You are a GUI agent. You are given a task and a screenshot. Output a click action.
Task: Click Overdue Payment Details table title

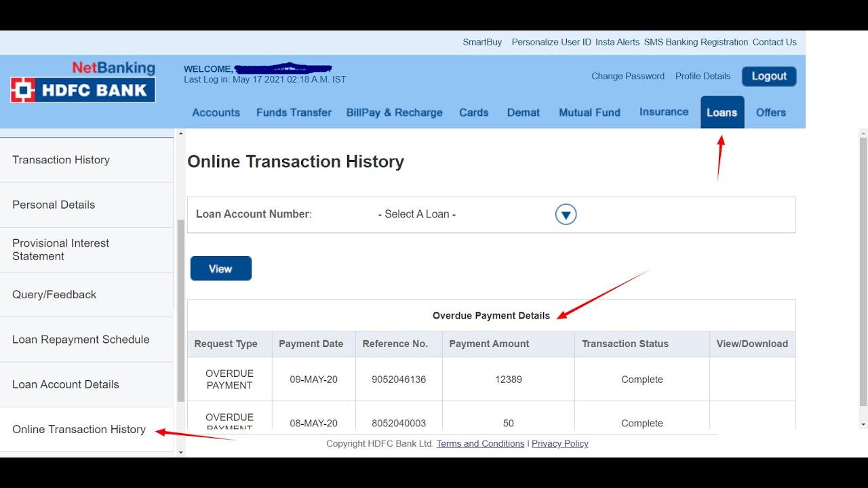[x=491, y=316]
